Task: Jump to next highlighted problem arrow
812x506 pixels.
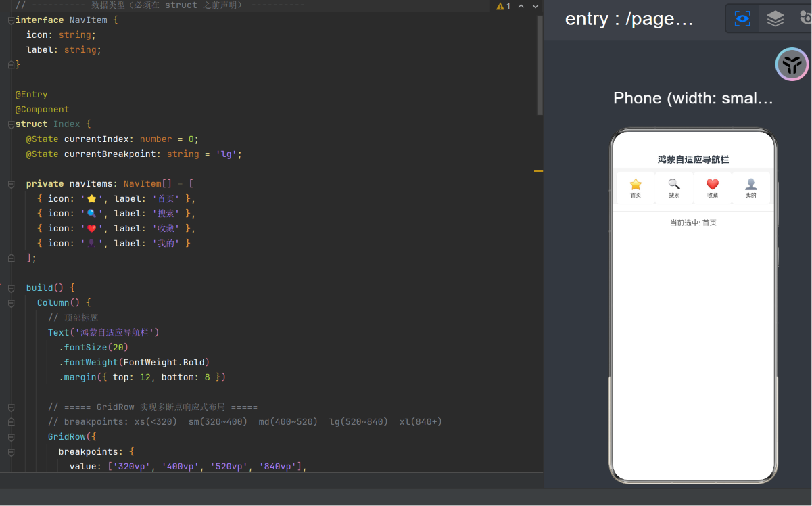Action: 536,6
